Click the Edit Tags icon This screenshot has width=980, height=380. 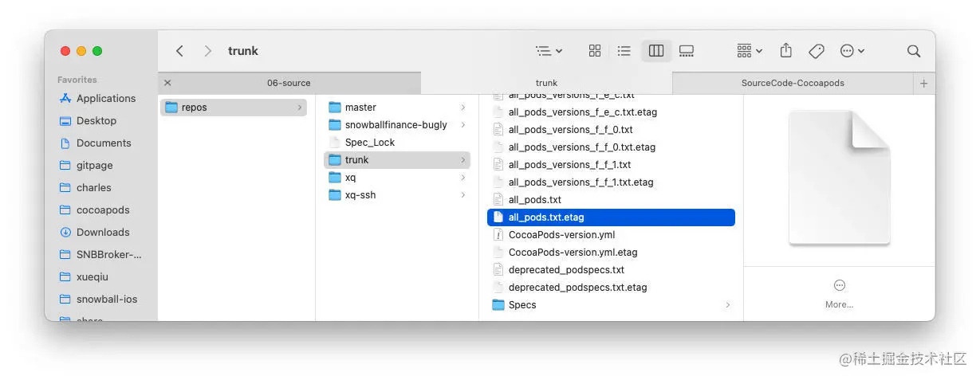coord(817,51)
